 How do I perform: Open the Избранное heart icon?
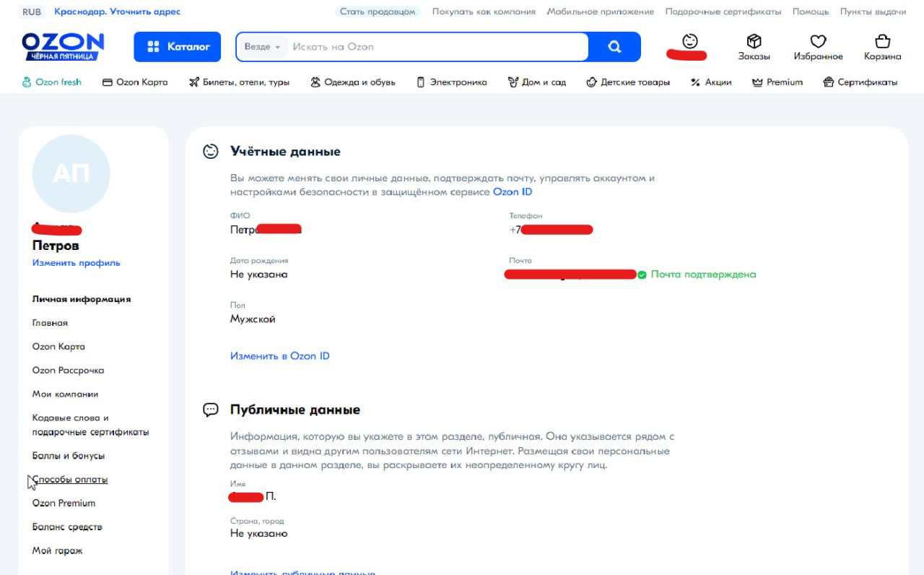(x=818, y=41)
